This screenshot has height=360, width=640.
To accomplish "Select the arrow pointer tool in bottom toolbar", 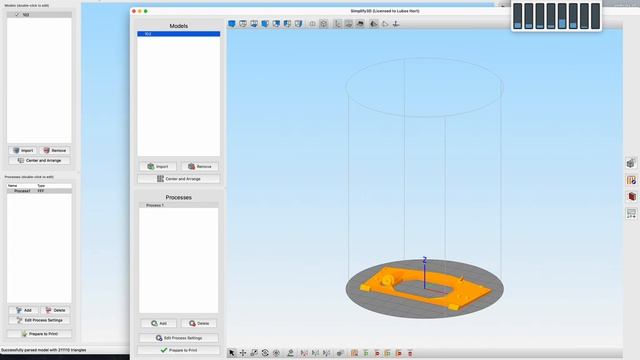I will coord(232,353).
